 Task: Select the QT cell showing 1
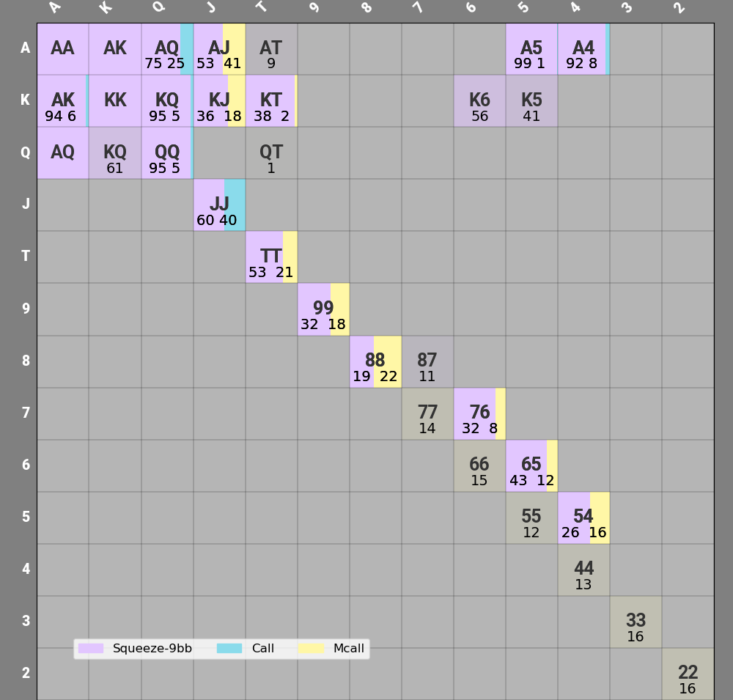271,153
